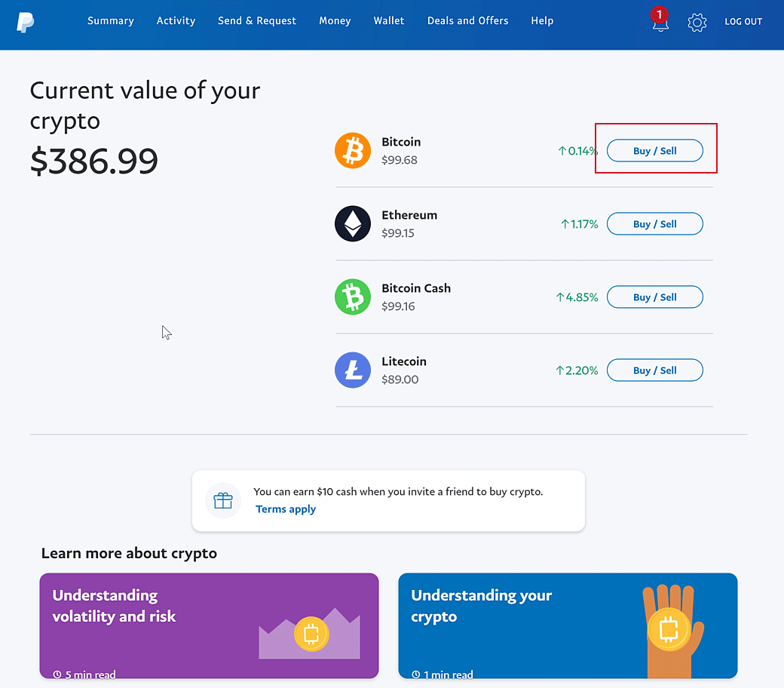Click the blue Litecoin icon
The image size is (784, 688).
click(x=353, y=370)
